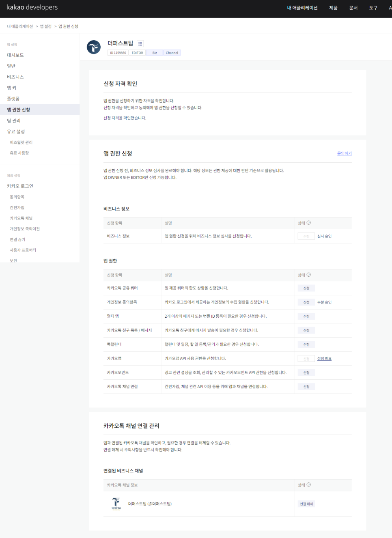Image resolution: width=392 pixels, height=538 pixels.
Task: Click 설정 필요 link for 카카오맵
Action: click(324, 359)
